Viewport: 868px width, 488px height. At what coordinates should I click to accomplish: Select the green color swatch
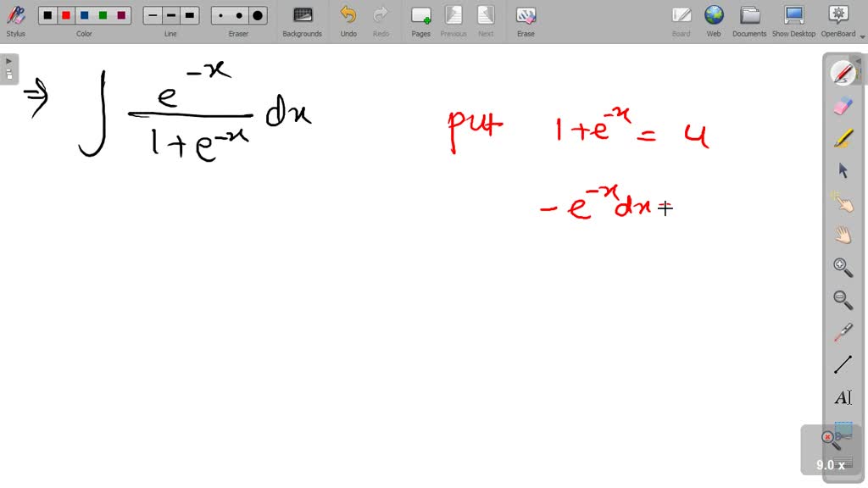(103, 14)
